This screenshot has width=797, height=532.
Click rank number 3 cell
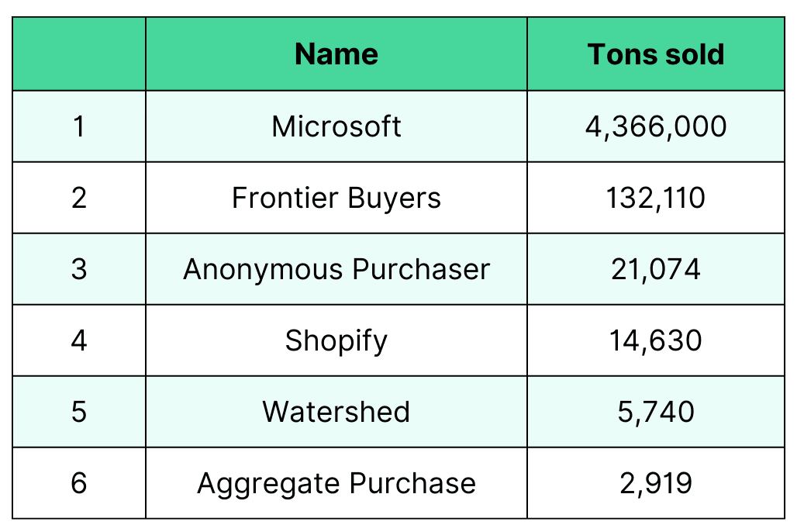(x=79, y=269)
